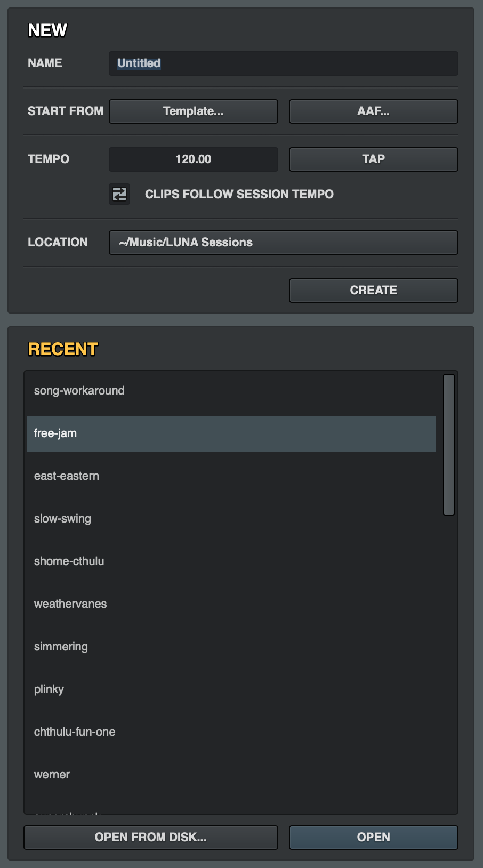Image resolution: width=483 pixels, height=868 pixels.
Task: Open the Template chooser
Action: [x=194, y=111]
